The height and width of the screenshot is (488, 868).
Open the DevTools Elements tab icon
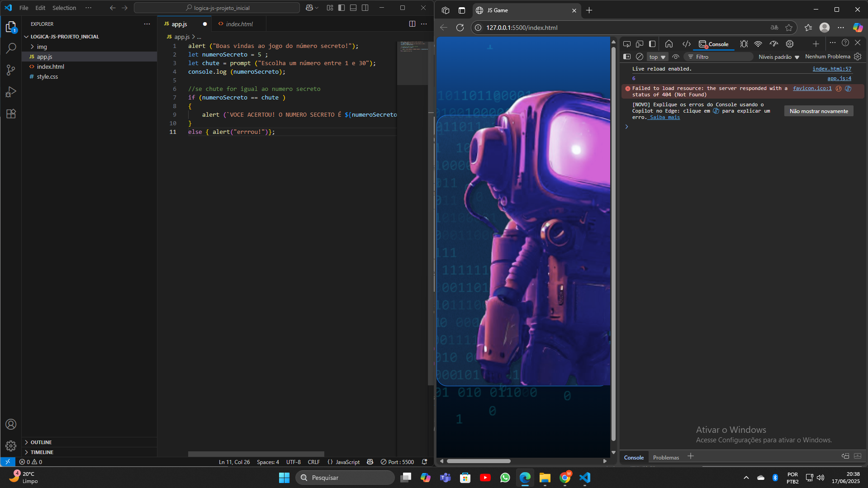tap(686, 44)
